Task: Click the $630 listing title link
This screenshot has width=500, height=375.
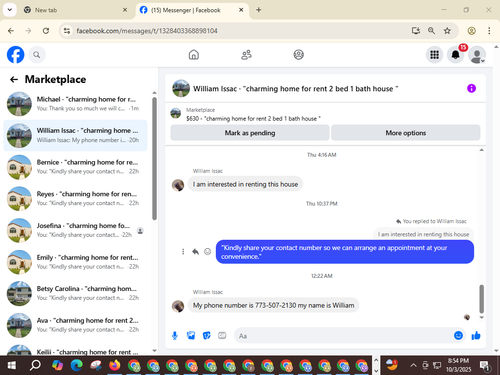Action: pyautogui.click(x=253, y=119)
